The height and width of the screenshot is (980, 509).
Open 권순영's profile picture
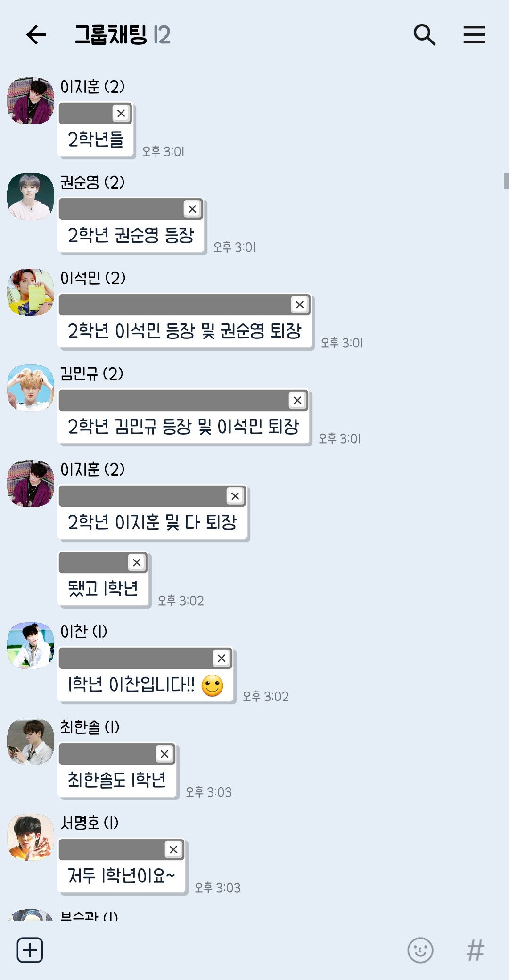point(31,197)
